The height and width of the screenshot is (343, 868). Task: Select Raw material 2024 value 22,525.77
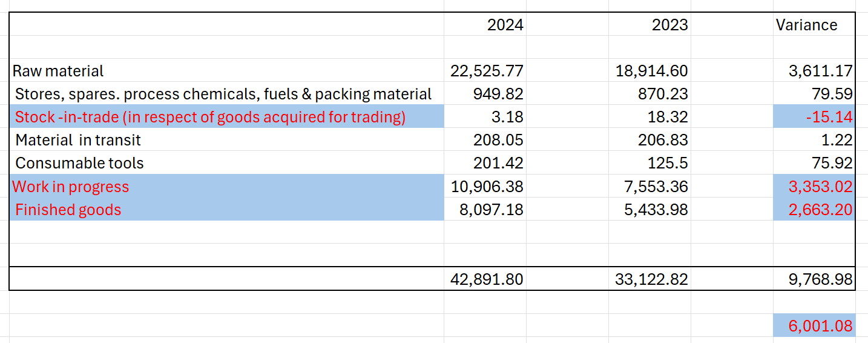(487, 71)
